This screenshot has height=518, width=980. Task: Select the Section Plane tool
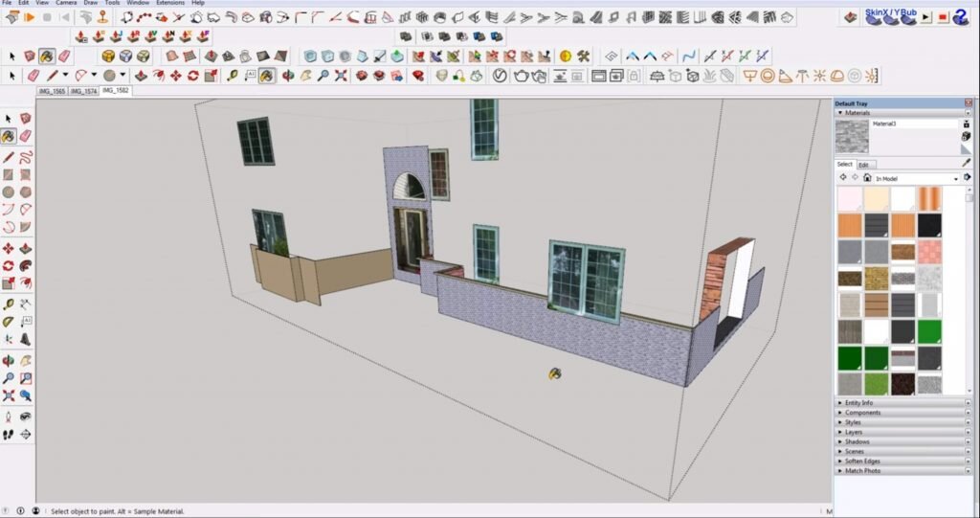26,434
